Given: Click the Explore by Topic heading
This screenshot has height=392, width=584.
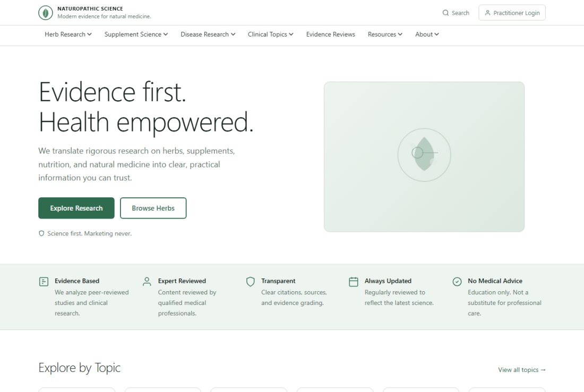Looking at the screenshot, I should [x=79, y=368].
